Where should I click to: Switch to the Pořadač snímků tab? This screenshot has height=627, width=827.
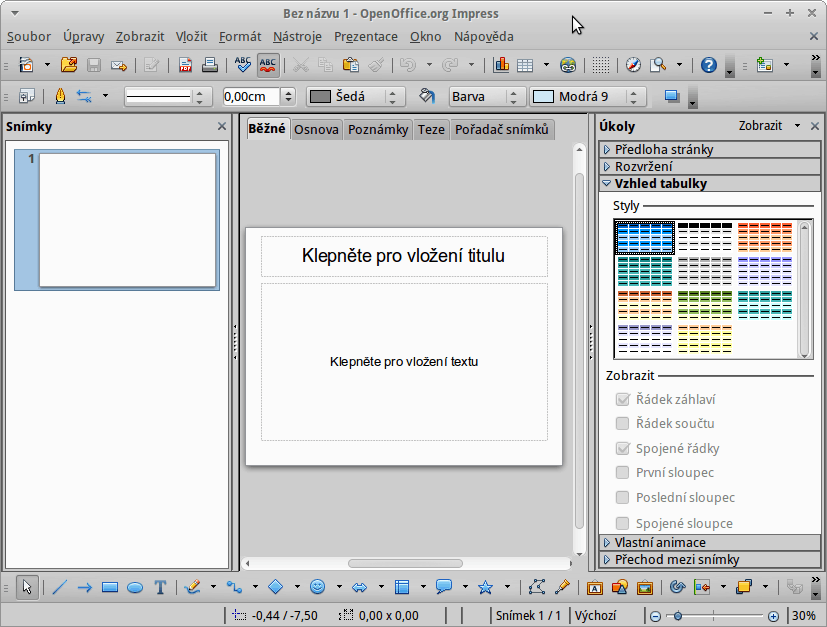502,130
